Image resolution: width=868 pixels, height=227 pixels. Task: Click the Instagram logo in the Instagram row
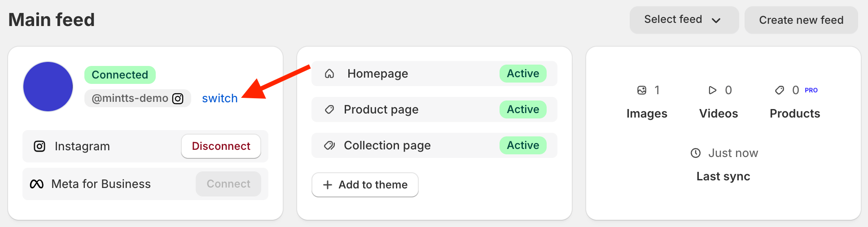click(x=39, y=146)
